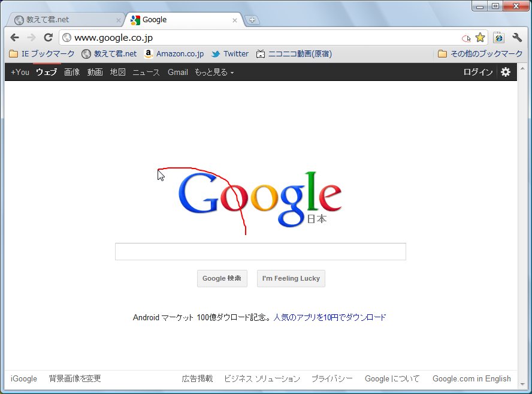Go back using the browser back arrow
This screenshot has width=532, height=394.
tap(14, 37)
